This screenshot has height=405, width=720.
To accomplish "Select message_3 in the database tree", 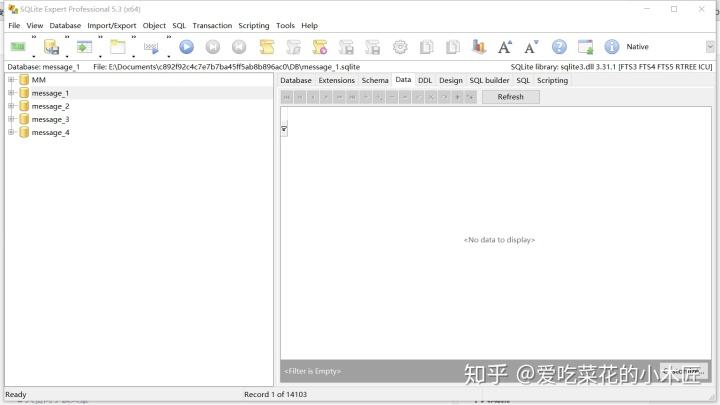I will tap(50, 119).
